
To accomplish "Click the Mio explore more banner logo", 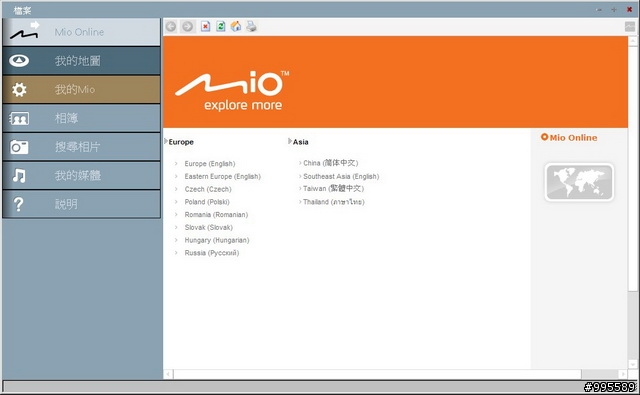I will [x=232, y=90].
